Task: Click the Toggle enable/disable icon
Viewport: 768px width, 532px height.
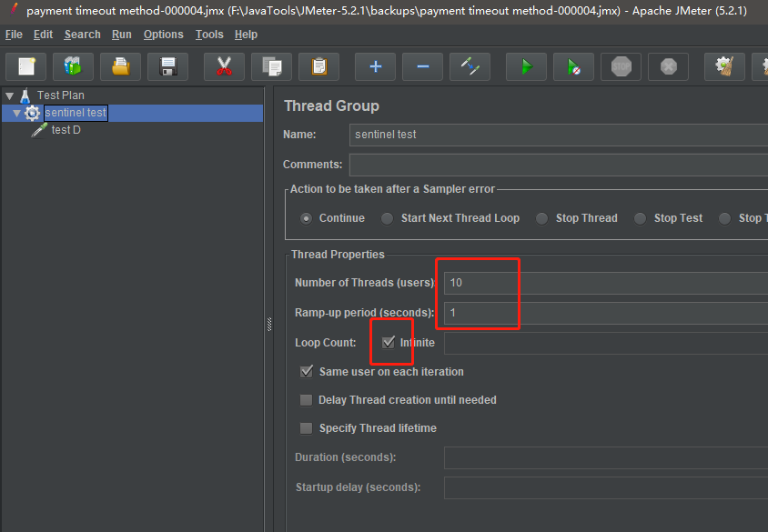Action: pyautogui.click(x=470, y=66)
